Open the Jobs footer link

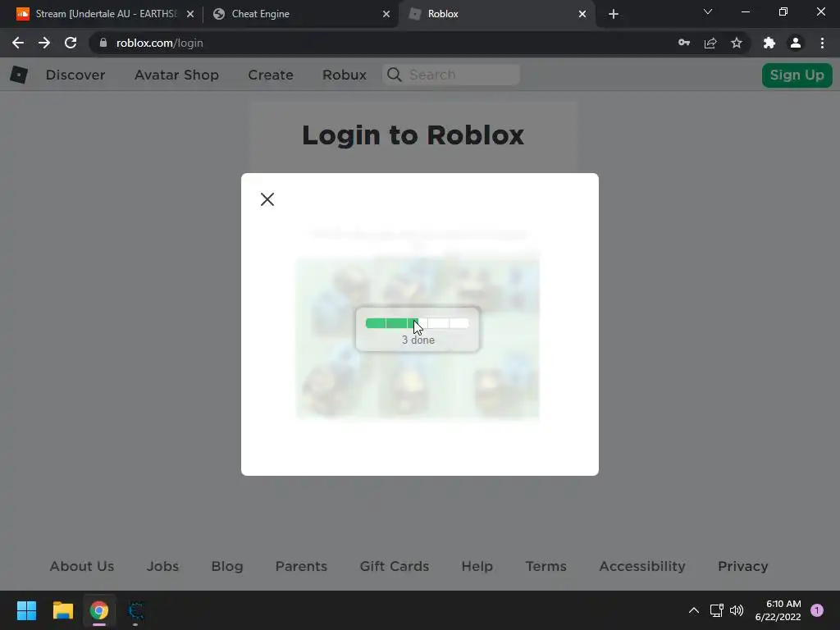coord(163,566)
